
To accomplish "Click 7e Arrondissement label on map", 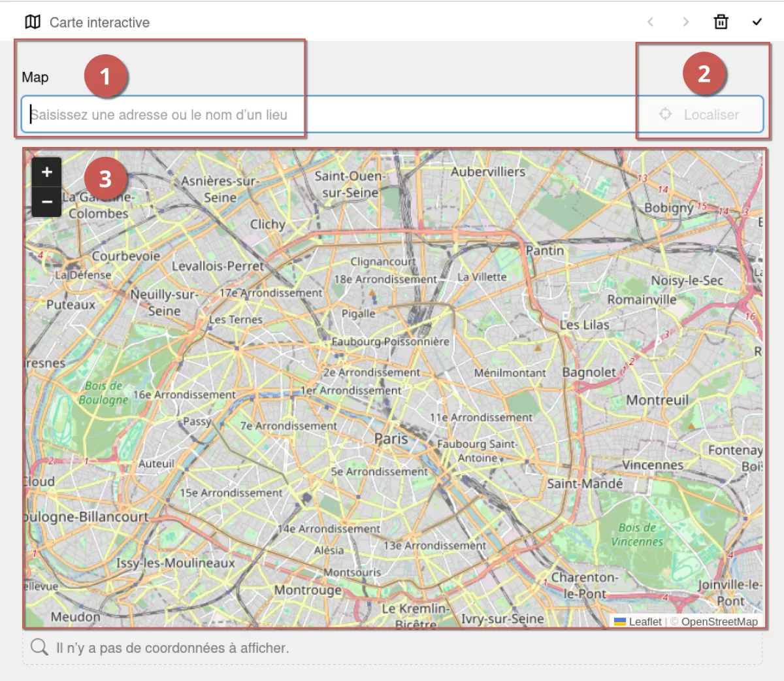I will pos(288,425).
